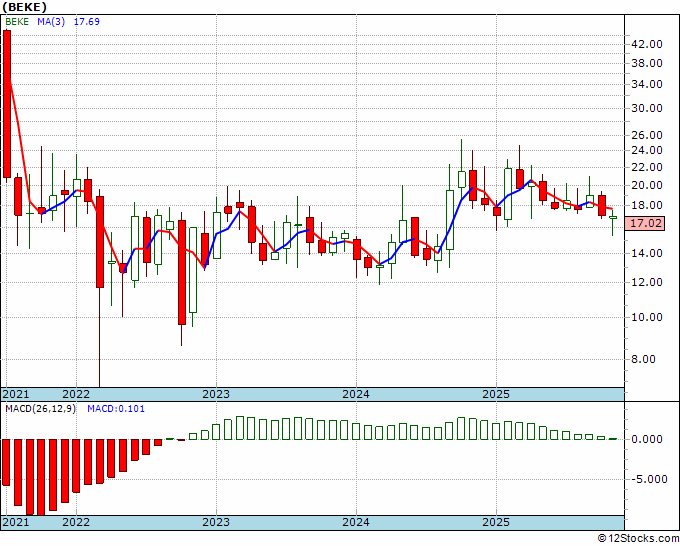Click the 10.00 price axis label

[x=647, y=317]
